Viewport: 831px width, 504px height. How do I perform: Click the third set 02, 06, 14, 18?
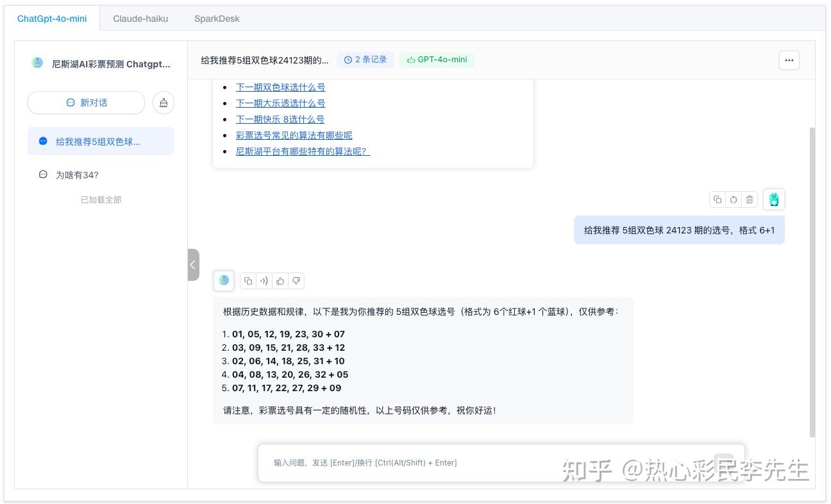tap(289, 361)
